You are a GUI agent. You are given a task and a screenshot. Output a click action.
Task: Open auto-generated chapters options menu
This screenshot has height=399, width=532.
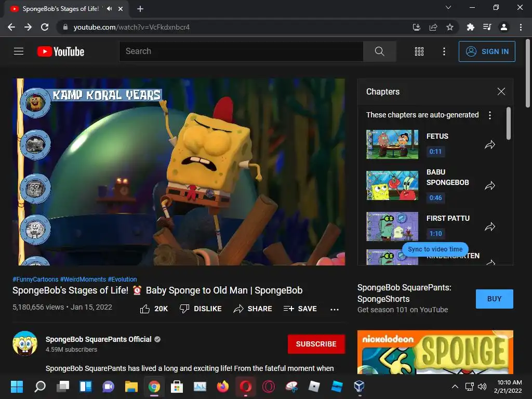point(489,115)
